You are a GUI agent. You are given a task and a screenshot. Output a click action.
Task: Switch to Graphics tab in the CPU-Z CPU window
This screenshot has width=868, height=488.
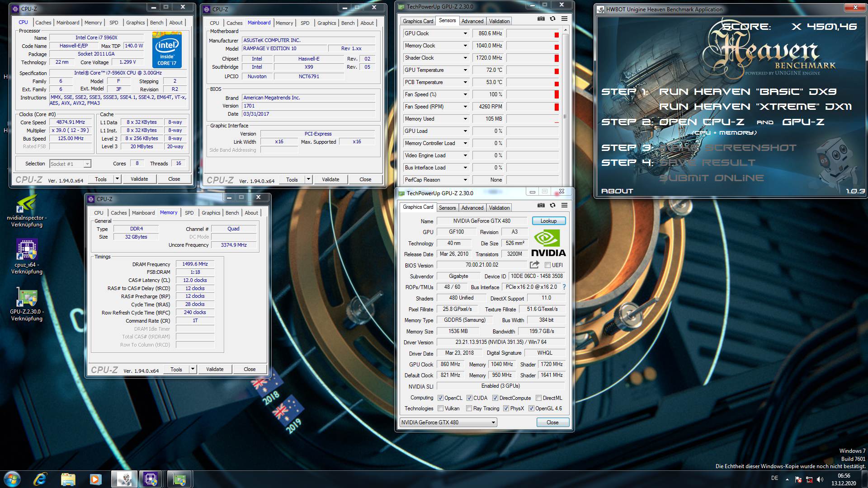(x=135, y=23)
